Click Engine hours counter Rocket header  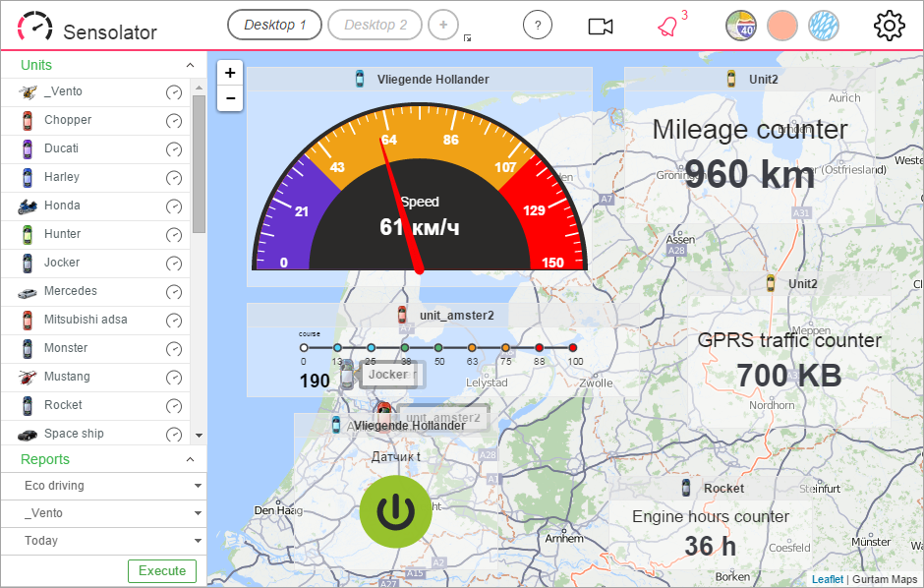tap(711, 489)
